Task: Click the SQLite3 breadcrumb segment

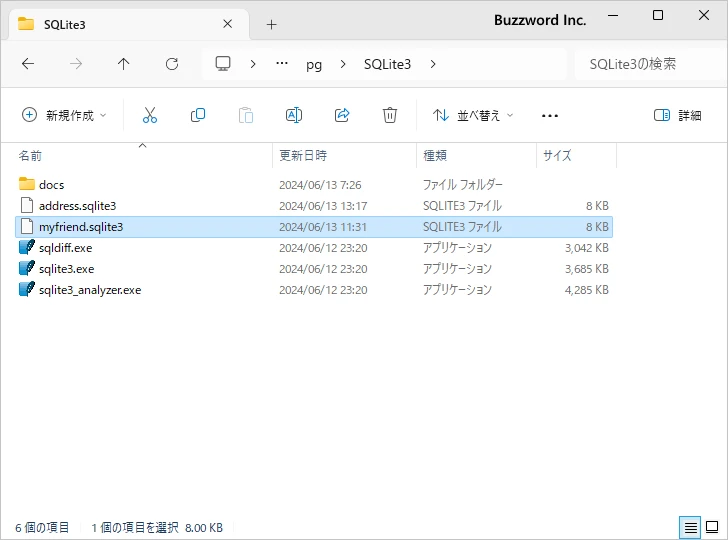Action: click(x=387, y=64)
